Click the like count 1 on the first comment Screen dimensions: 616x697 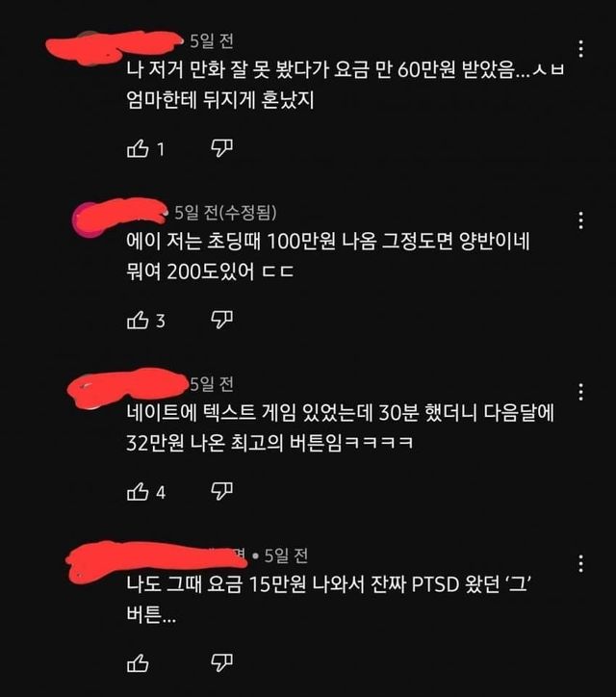click(x=161, y=149)
